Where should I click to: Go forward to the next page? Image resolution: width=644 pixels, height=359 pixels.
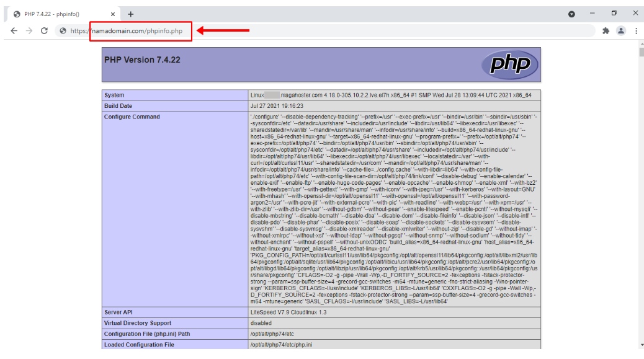click(x=29, y=31)
